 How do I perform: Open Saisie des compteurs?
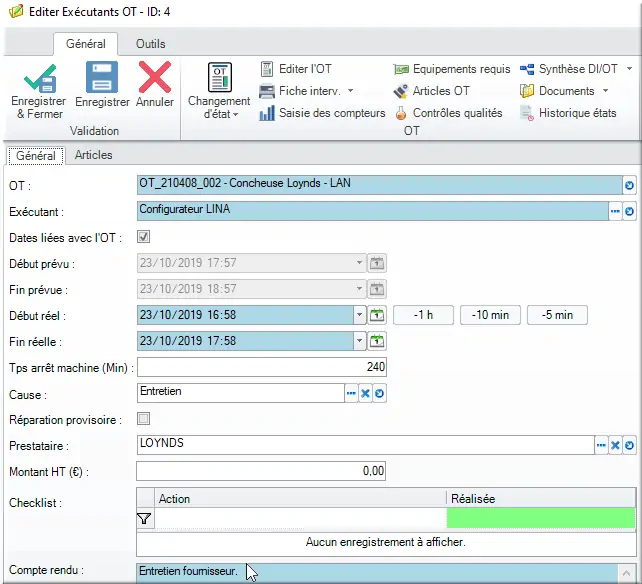(x=322, y=113)
